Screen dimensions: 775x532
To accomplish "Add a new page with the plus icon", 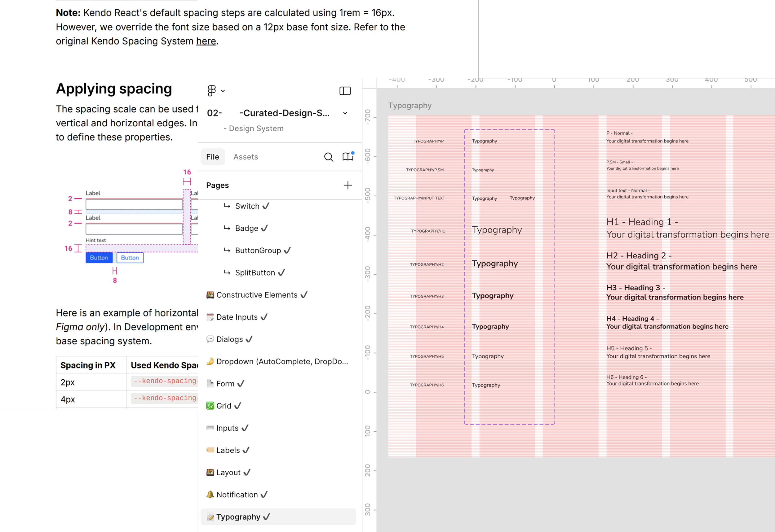I will pyautogui.click(x=348, y=185).
